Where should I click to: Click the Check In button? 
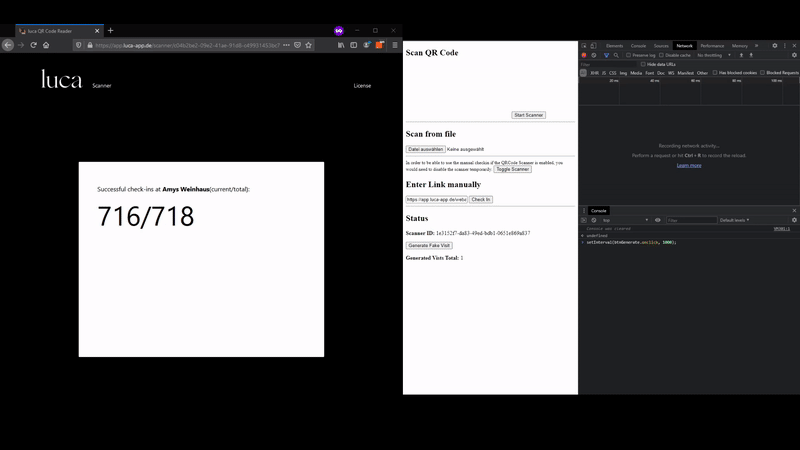coord(481,199)
